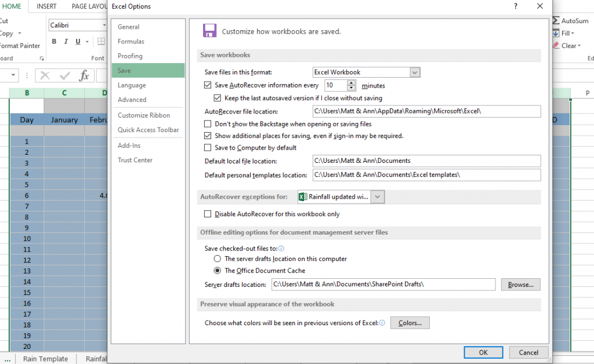Select The Office Document Cache radio button
Screen dimensions: 594x364
pyautogui.click(x=218, y=271)
